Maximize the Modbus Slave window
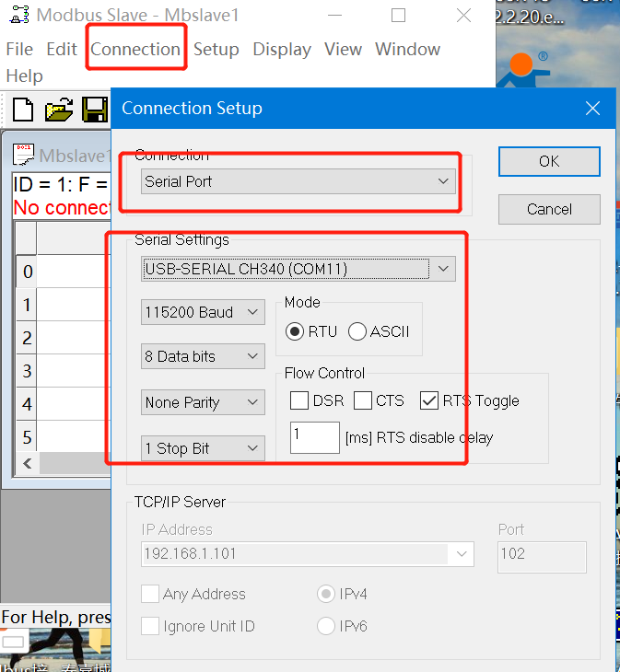This screenshot has width=620, height=672. click(x=398, y=16)
